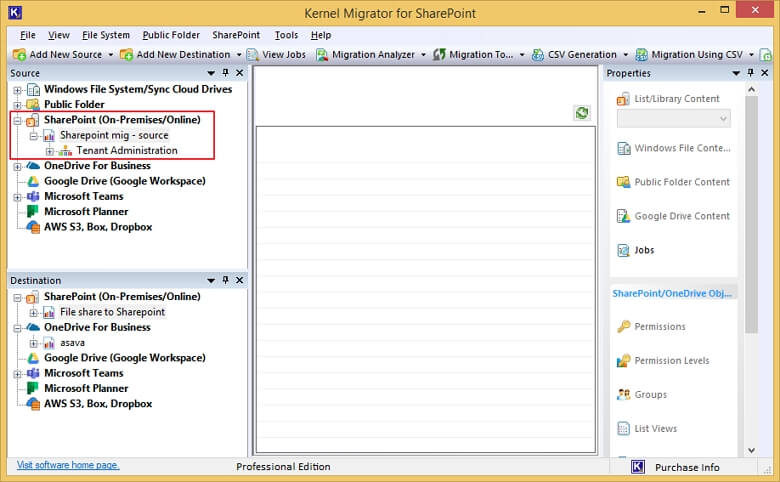Pin the Source panel with the pushpin
780x482 pixels.
[x=225, y=73]
